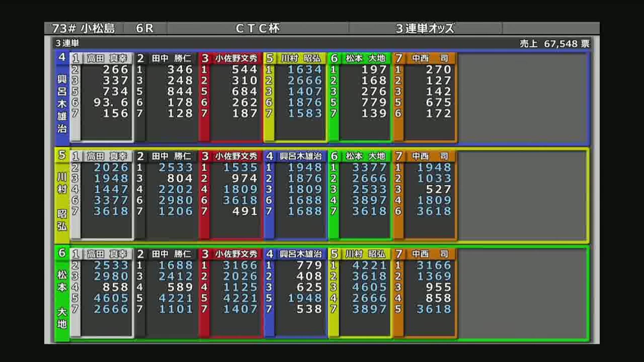Click odds value '266' in 興呂木雄治 block
The width and height of the screenshot is (644, 362).
[x=115, y=70]
